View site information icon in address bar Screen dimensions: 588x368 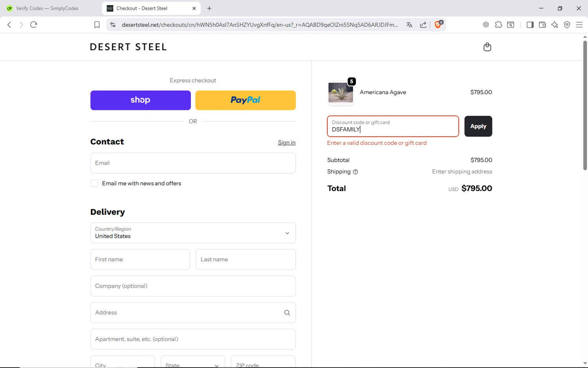click(x=113, y=25)
